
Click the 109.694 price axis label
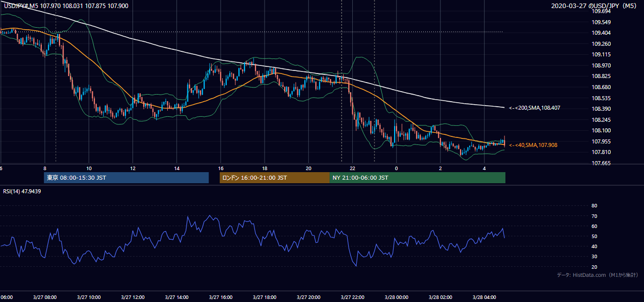click(x=601, y=11)
